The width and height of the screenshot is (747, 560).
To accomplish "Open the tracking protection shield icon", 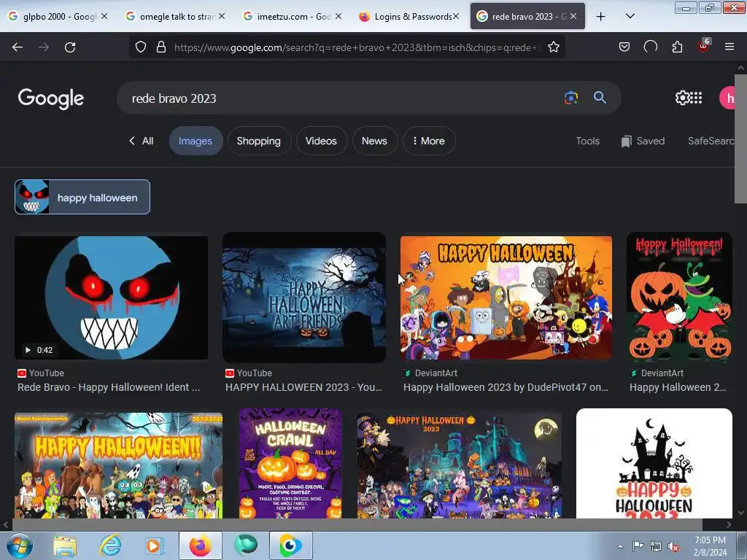I will pos(141,47).
